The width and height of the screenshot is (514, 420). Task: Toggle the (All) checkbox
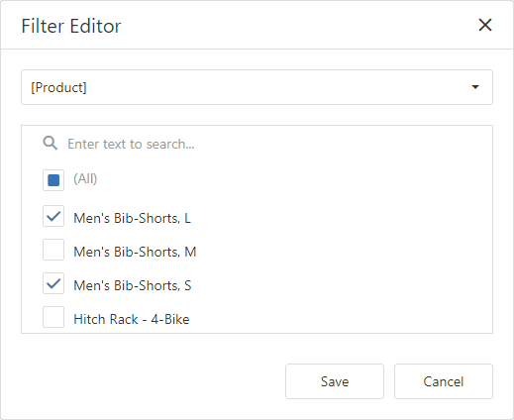coord(53,180)
